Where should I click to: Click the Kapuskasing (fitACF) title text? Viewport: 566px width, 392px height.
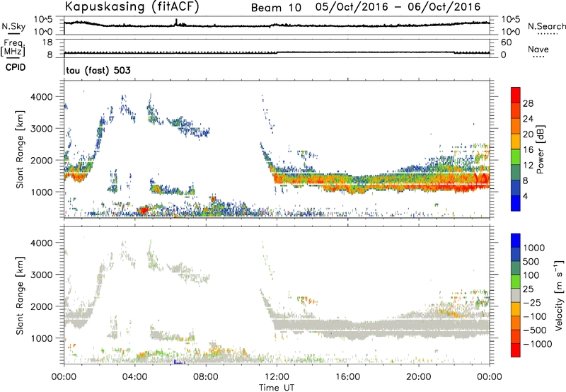(x=132, y=6)
